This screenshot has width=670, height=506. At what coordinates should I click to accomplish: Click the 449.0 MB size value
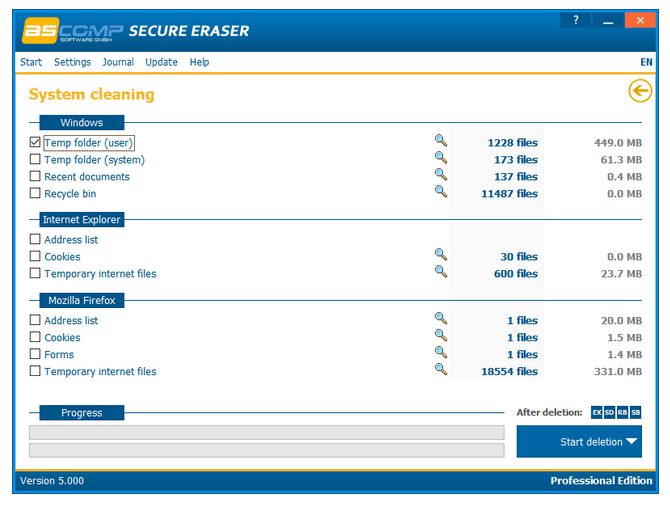click(x=618, y=143)
